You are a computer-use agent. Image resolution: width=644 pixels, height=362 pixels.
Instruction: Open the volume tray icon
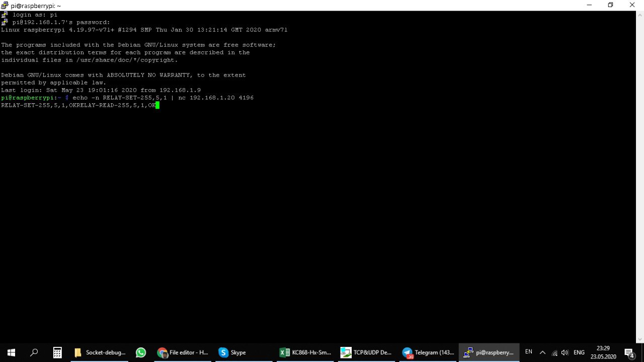point(565,353)
